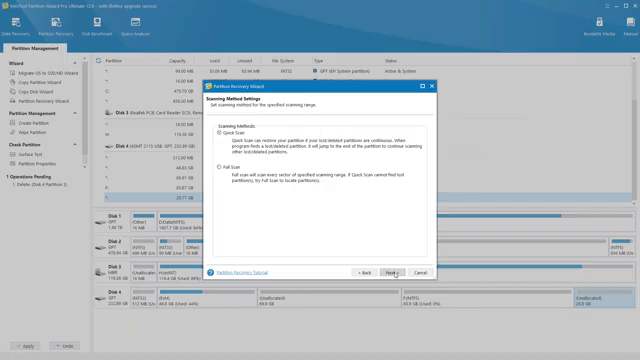640x360 pixels.
Task: Close the Partition Recovery Wizard dialog
Action: click(432, 86)
